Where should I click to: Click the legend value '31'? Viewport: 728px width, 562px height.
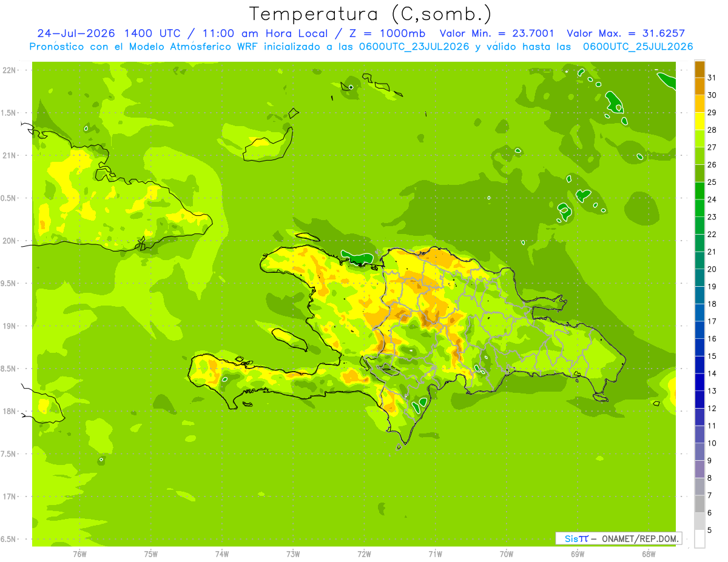(x=712, y=78)
